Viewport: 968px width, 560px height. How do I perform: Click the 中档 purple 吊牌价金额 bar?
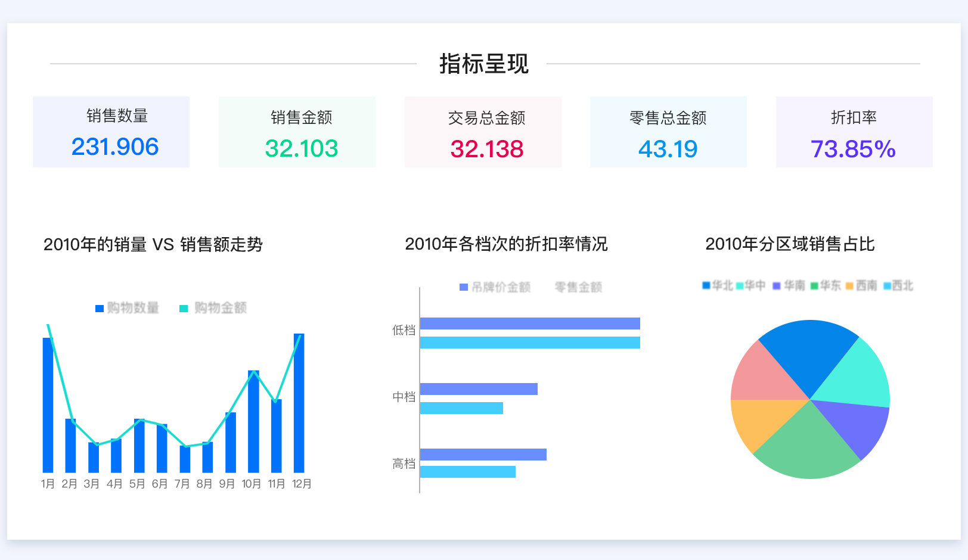pyautogui.click(x=479, y=389)
